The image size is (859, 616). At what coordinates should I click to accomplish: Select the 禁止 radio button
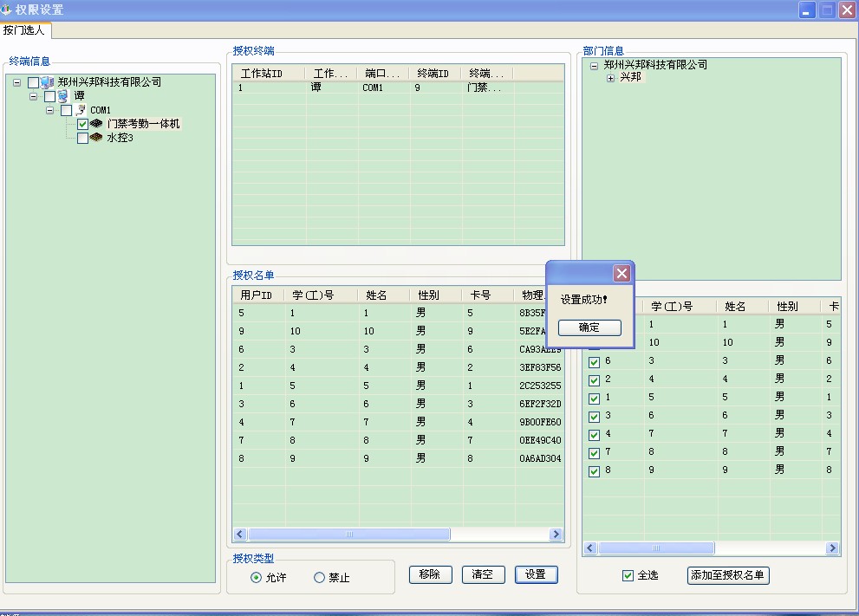pos(319,577)
